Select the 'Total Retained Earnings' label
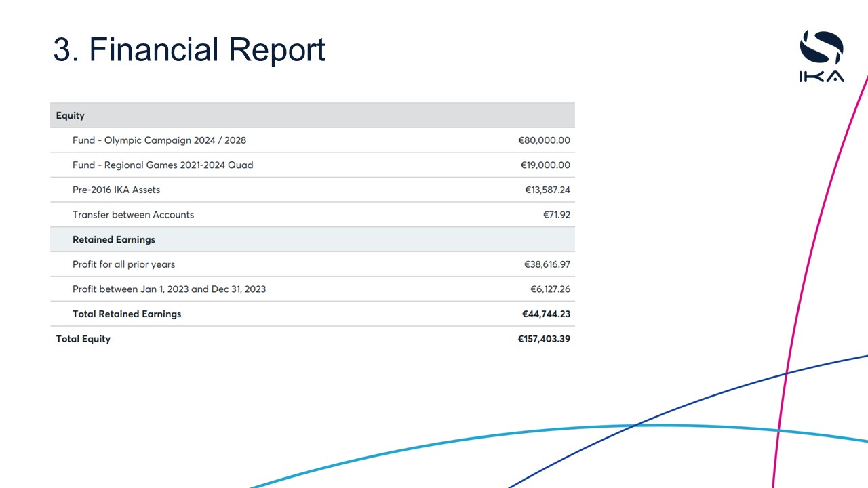The image size is (868, 488). click(x=127, y=314)
